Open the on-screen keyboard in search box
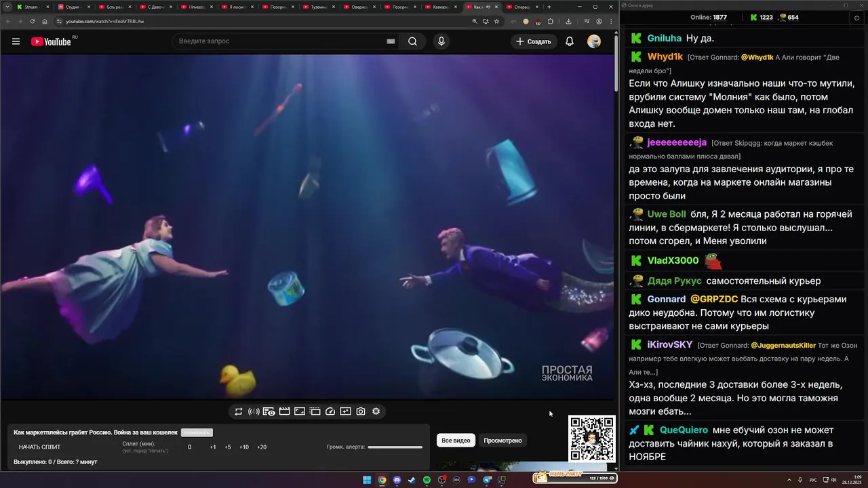This screenshot has width=868, height=488. click(391, 41)
